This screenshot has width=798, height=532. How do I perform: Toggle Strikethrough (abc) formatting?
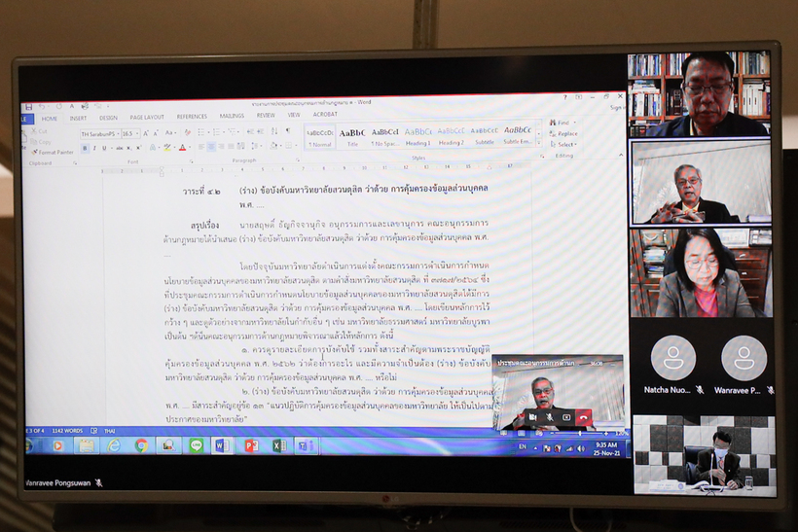coord(120,148)
